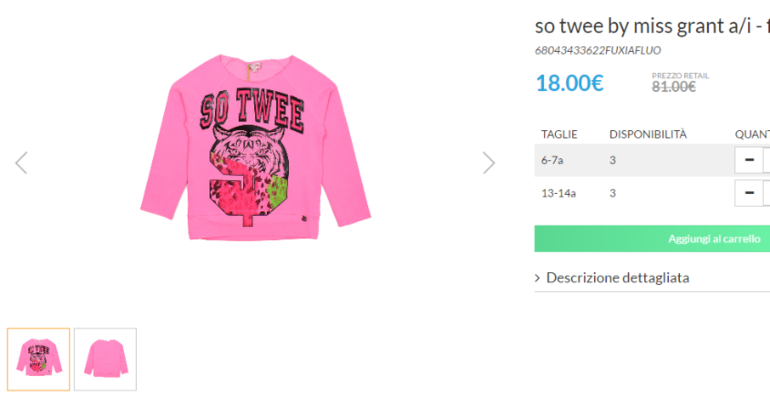Click the So Twee product title
The height and width of the screenshot is (416, 770).
tap(652, 25)
